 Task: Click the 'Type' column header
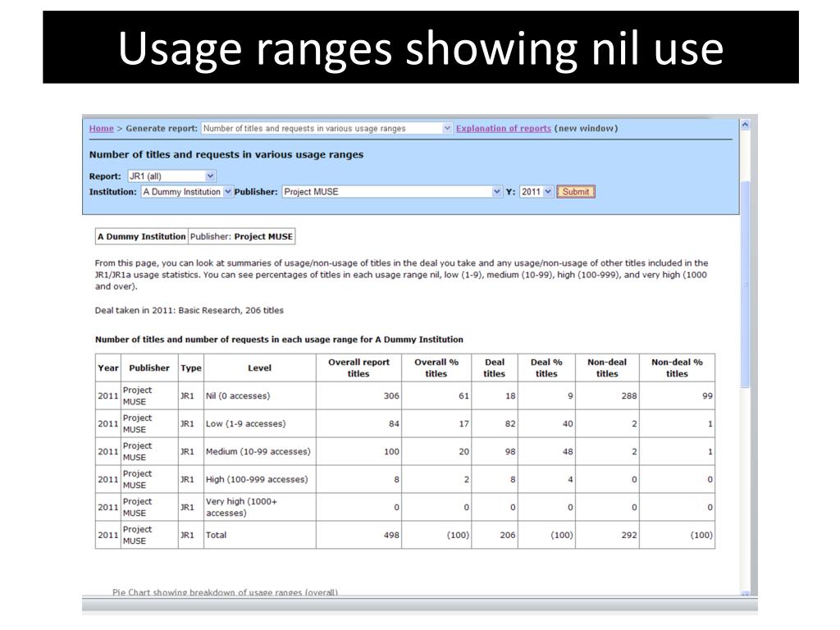190,368
